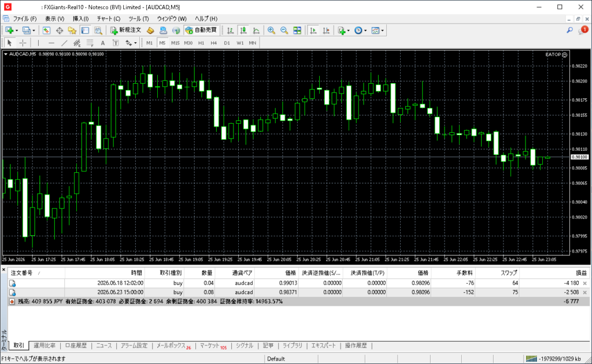592x364 pixels.
Task: Open the Navigator star folder icon
Action: pos(72,31)
